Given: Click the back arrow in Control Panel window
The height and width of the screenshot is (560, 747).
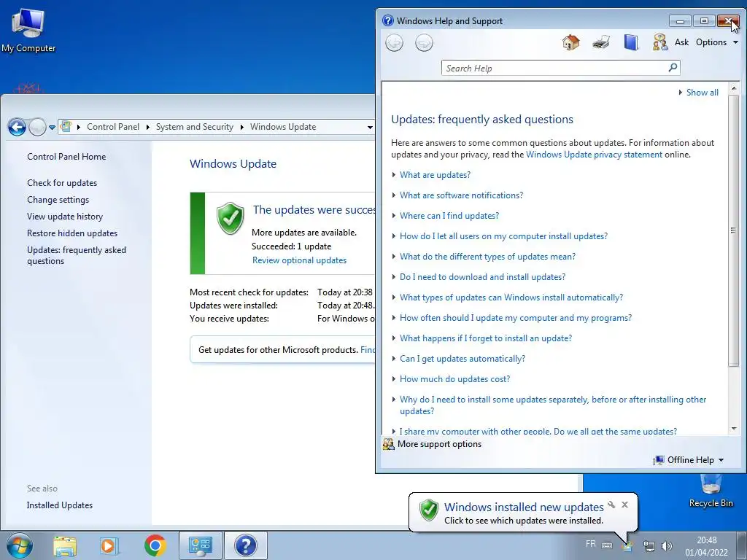Looking at the screenshot, I should (x=17, y=127).
